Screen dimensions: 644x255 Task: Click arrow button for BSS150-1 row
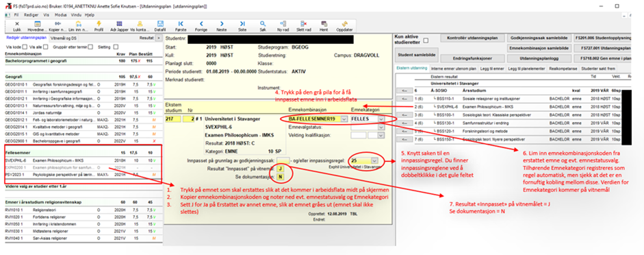404,138
